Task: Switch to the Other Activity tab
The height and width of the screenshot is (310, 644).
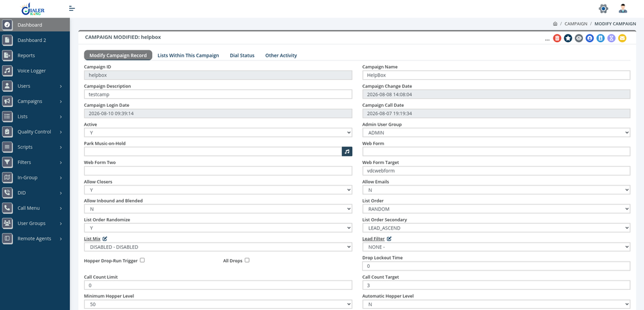Action: point(281,55)
